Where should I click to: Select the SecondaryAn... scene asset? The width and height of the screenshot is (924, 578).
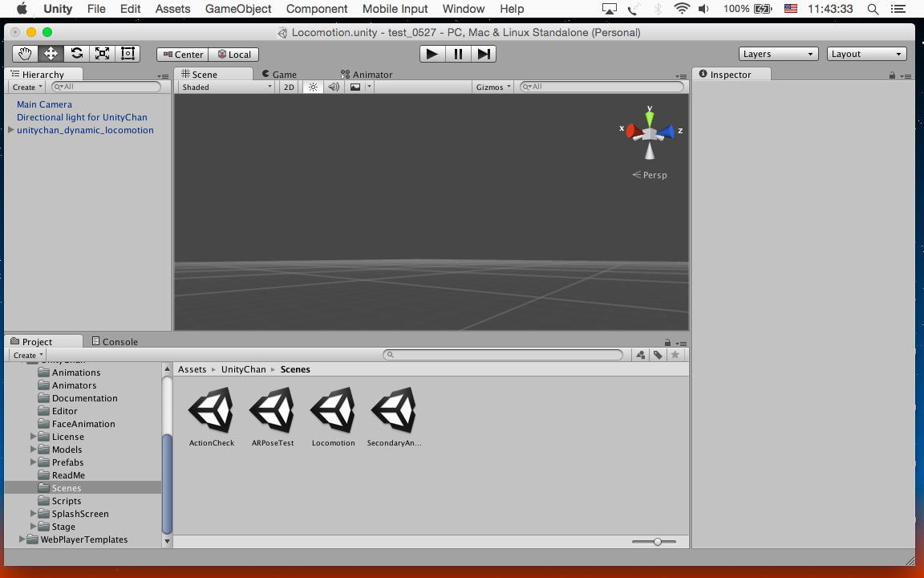coord(395,417)
